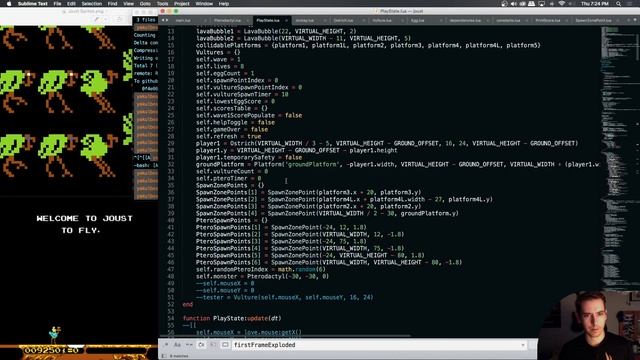Screen dimensions: 640x360
Task: Open the Tools menu
Action: tap(162, 4)
